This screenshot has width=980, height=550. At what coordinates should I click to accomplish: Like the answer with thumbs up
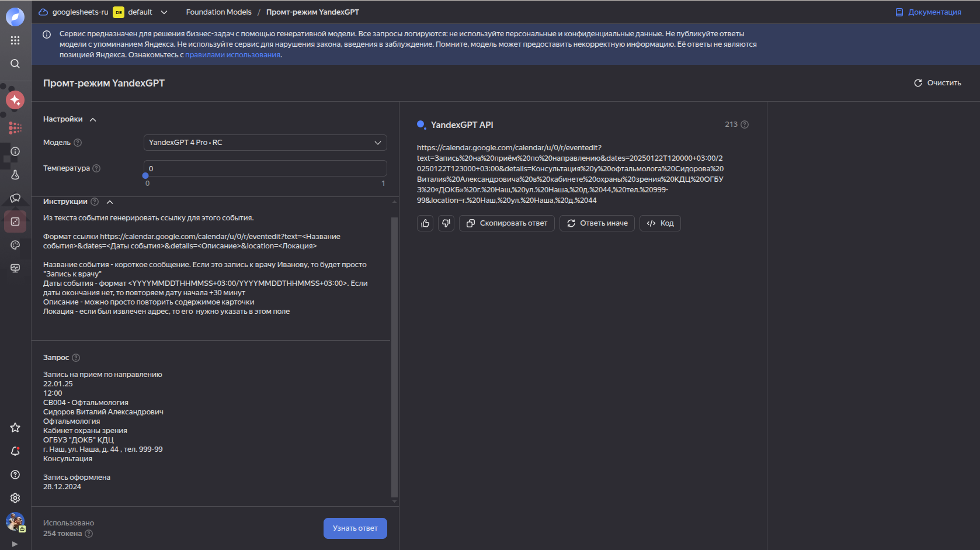coord(425,223)
